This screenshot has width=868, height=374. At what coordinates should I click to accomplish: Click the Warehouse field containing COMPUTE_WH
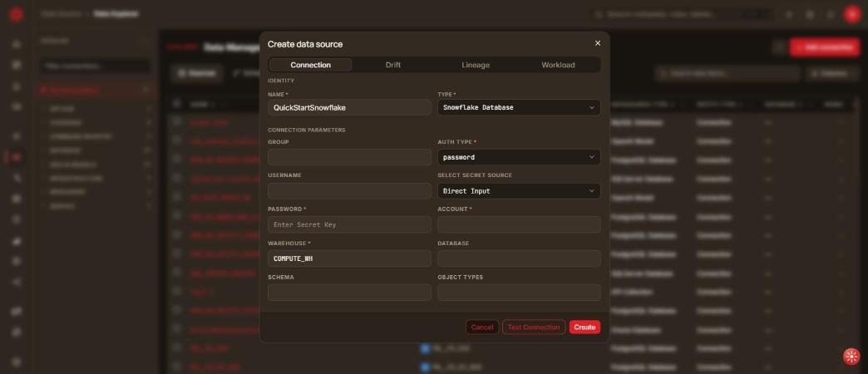point(349,258)
